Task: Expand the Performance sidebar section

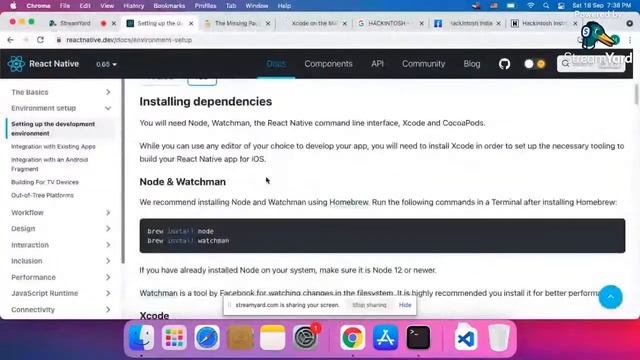Action: (61, 277)
